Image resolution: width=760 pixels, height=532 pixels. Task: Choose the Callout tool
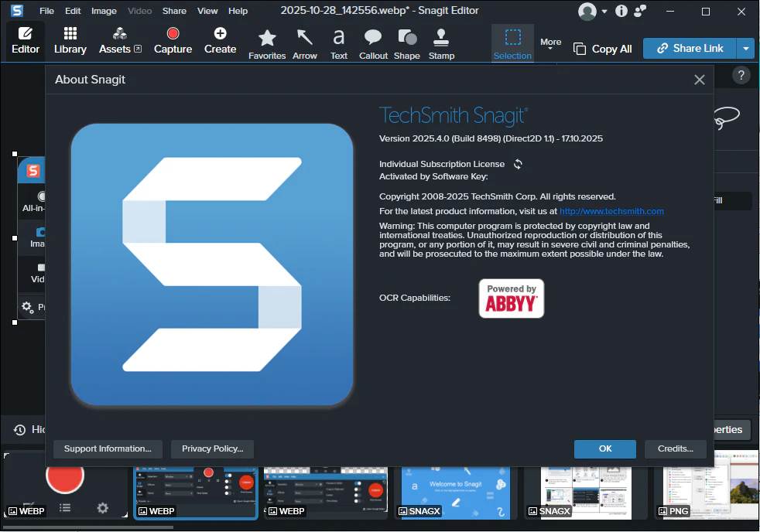(373, 43)
